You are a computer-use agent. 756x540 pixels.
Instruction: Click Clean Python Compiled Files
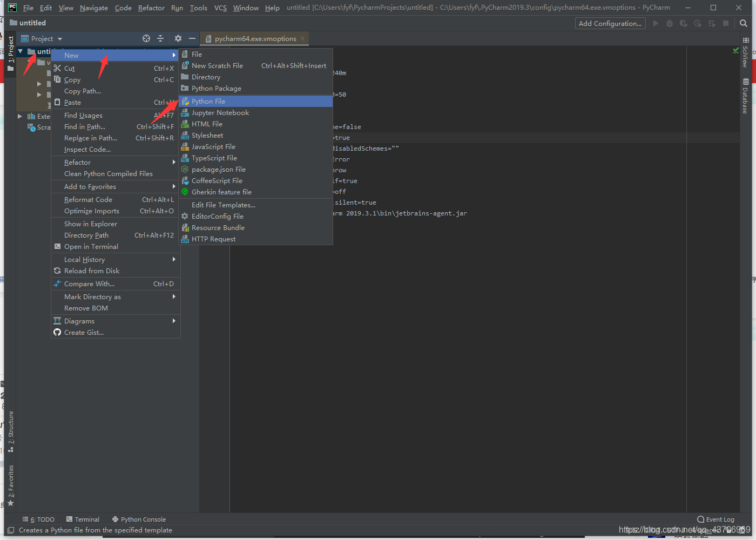[114, 173]
